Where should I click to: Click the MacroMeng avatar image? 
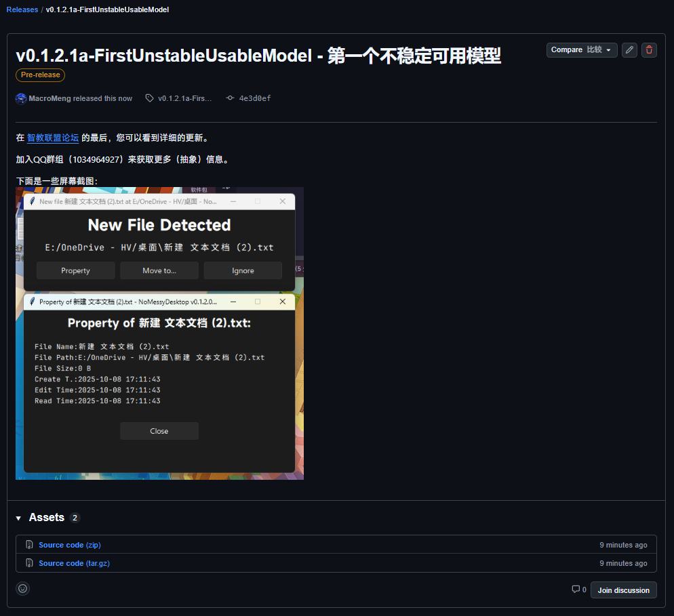click(x=21, y=98)
